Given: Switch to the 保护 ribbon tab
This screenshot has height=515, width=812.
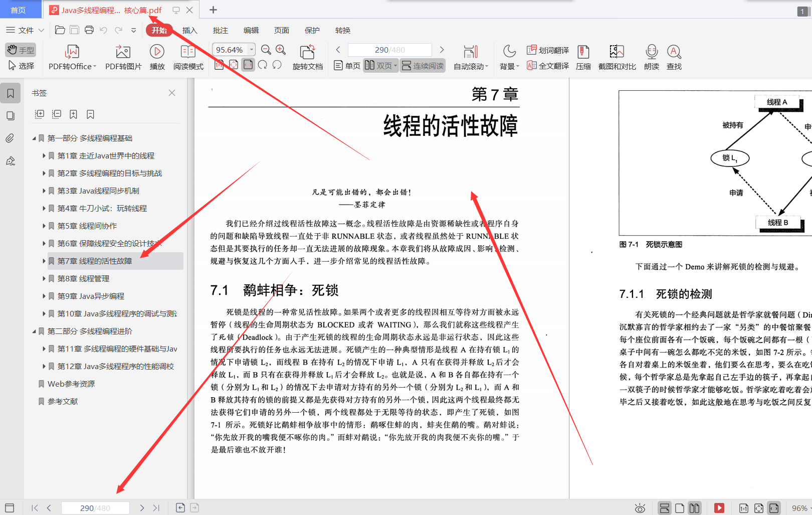Looking at the screenshot, I should [312, 30].
